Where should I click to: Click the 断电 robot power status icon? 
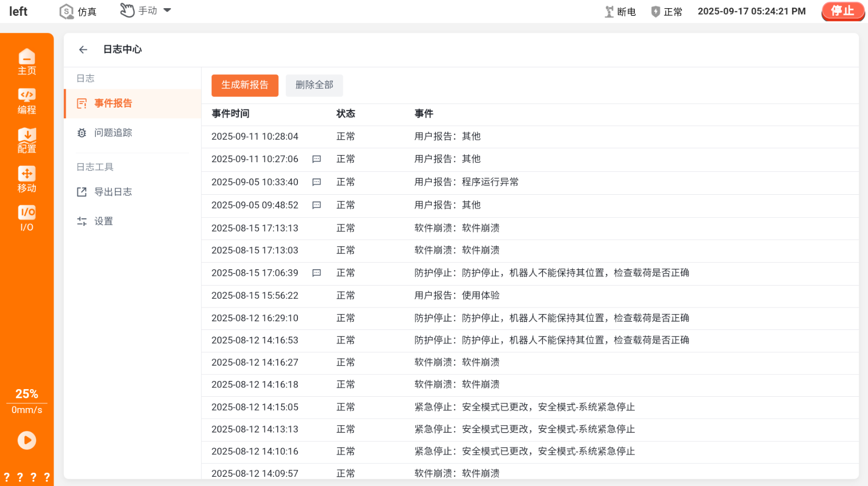(x=609, y=12)
